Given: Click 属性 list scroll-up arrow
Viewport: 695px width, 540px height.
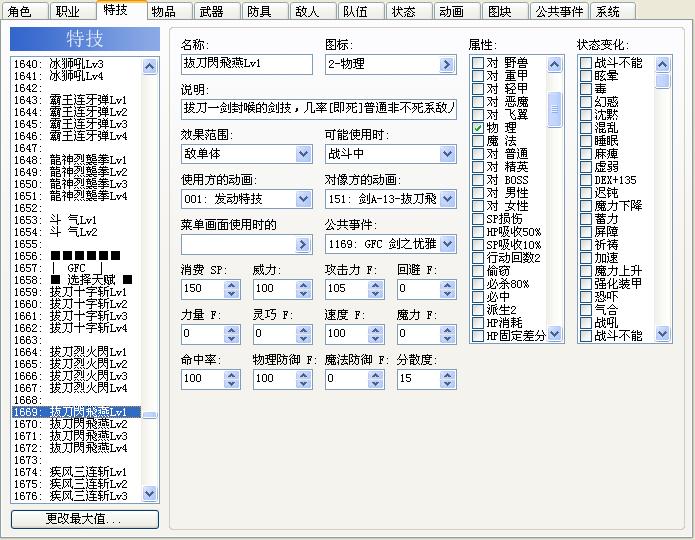Looking at the screenshot, I should click(554, 65).
